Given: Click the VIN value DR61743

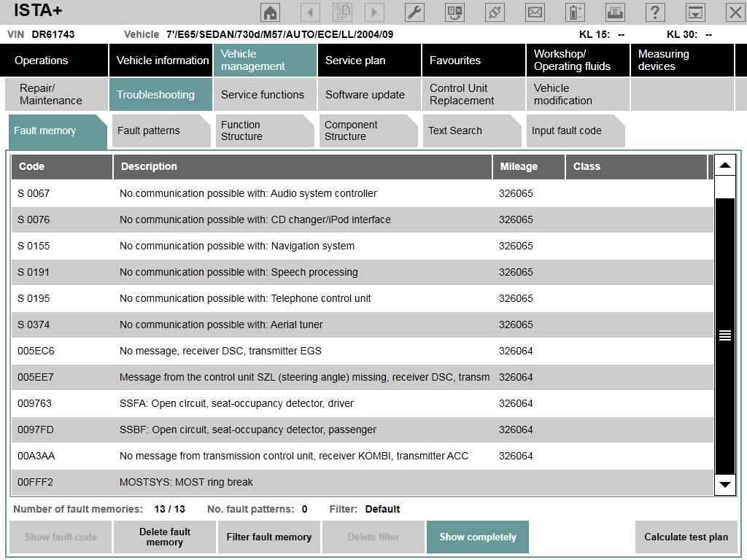Looking at the screenshot, I should click(53, 34).
